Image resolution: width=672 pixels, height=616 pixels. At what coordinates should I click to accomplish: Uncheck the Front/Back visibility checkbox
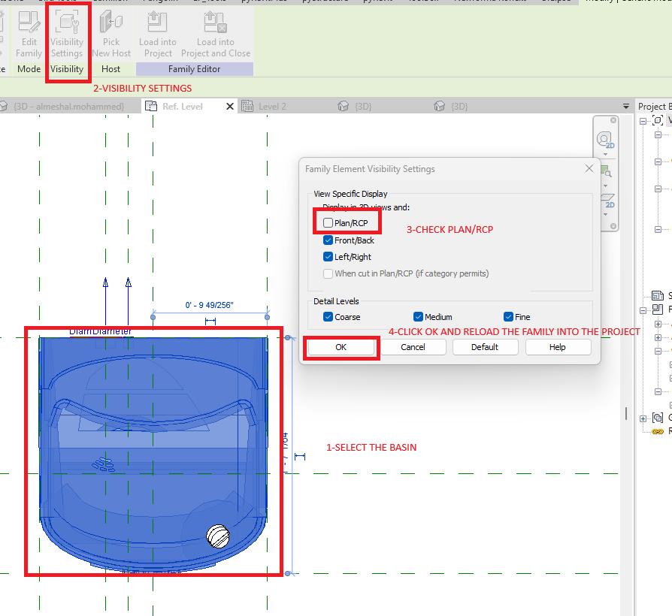click(x=328, y=240)
